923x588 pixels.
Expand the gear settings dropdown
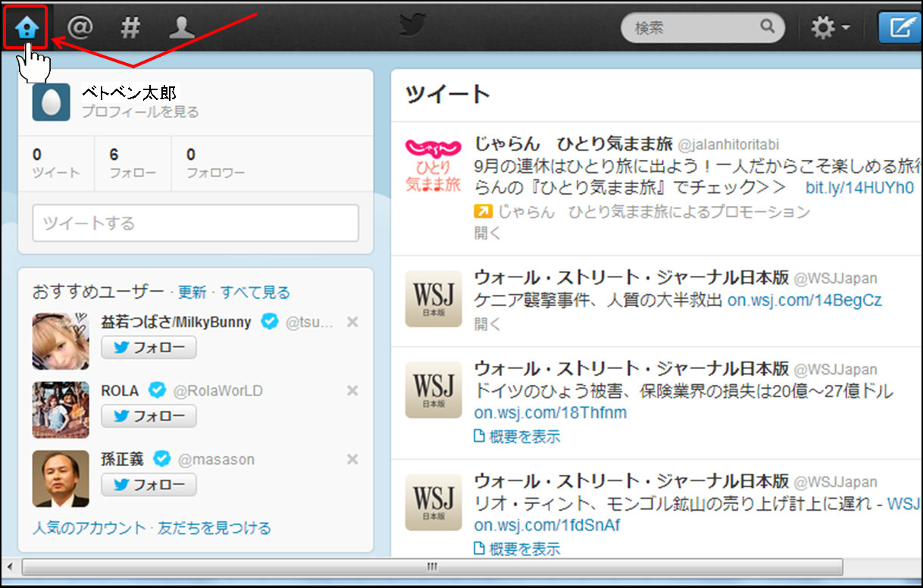click(831, 28)
